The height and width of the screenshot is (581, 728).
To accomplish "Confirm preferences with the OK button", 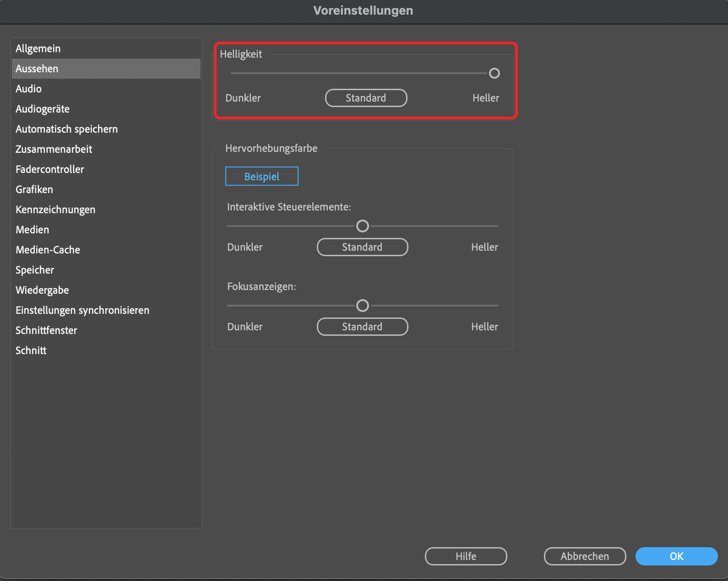I will tap(676, 556).
